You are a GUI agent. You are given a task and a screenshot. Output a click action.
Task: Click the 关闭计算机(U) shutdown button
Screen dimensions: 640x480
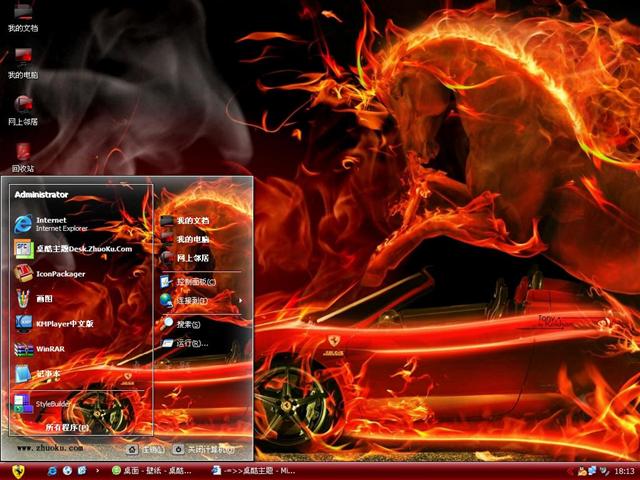203,449
